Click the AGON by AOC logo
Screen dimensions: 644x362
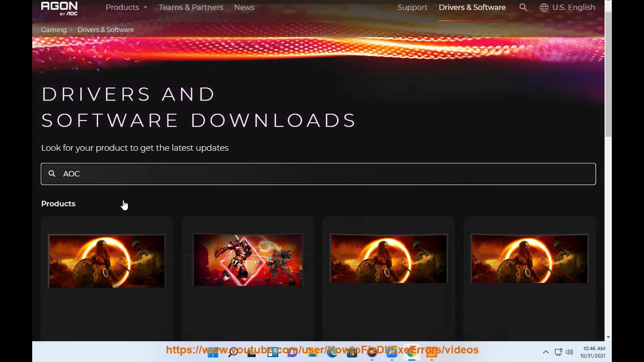(59, 8)
